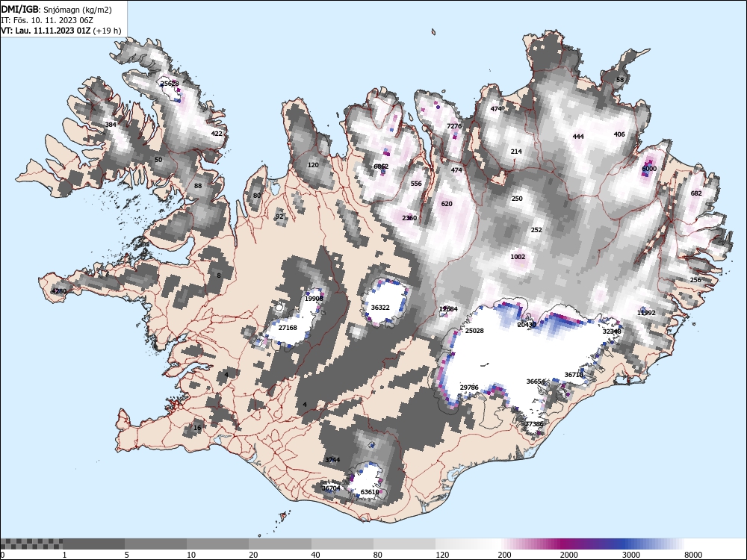Click the map value 12584
747x560 pixels.
pyautogui.click(x=448, y=310)
